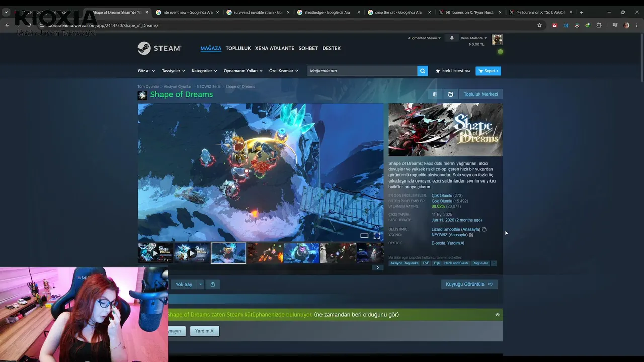Open the Kategoriler dropdown

coord(204,71)
